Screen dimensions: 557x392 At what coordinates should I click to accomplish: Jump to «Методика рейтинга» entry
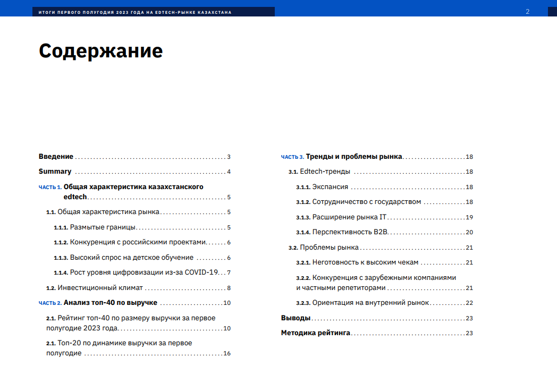[x=377, y=333]
